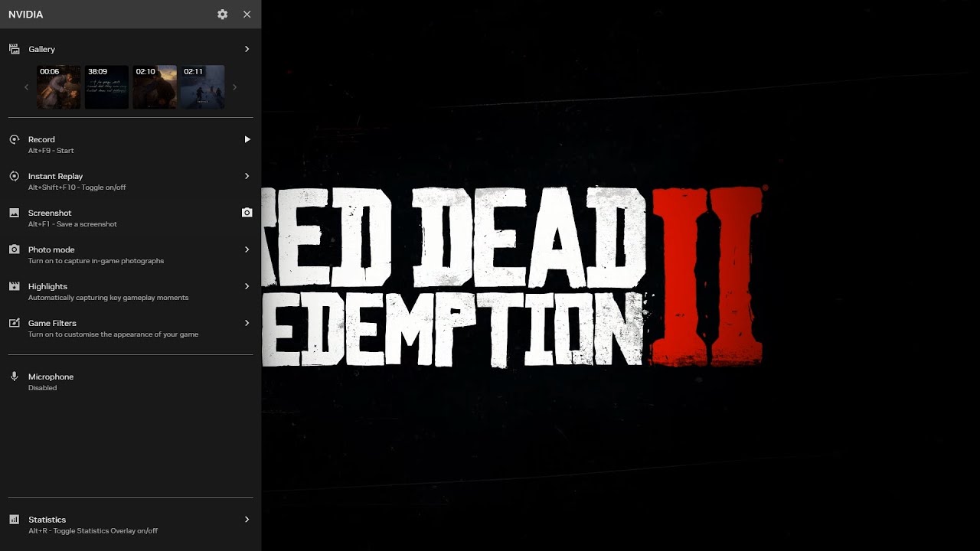Click the Gallery icon
980x551 pixels.
14,49
